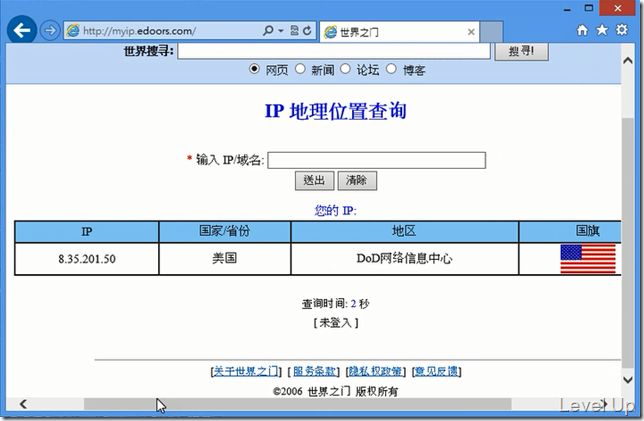This screenshot has height=421, width=644.
Task: Click the US flag image
Action: click(x=588, y=259)
